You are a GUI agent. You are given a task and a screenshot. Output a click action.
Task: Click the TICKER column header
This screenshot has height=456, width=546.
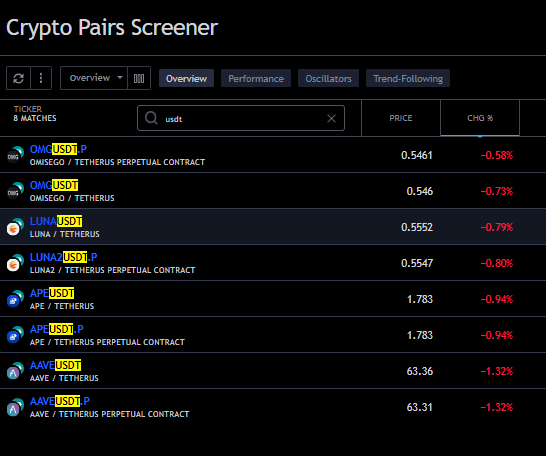[28, 109]
